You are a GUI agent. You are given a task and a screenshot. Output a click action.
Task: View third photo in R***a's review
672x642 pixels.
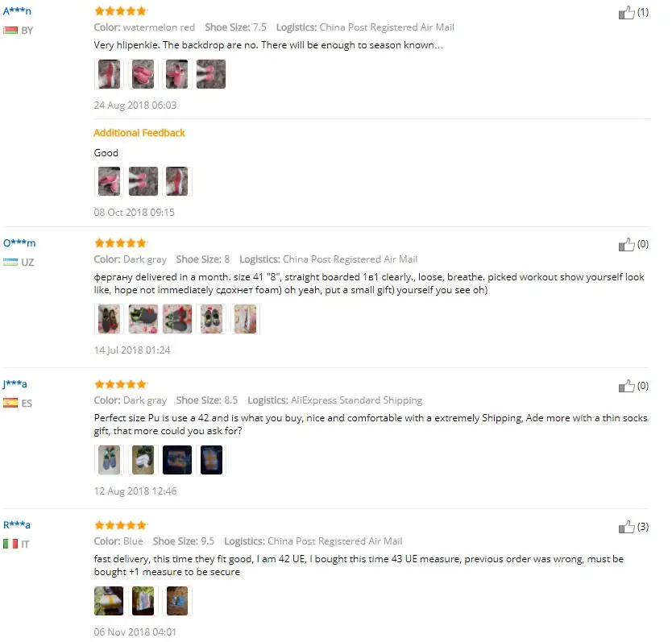point(177,601)
